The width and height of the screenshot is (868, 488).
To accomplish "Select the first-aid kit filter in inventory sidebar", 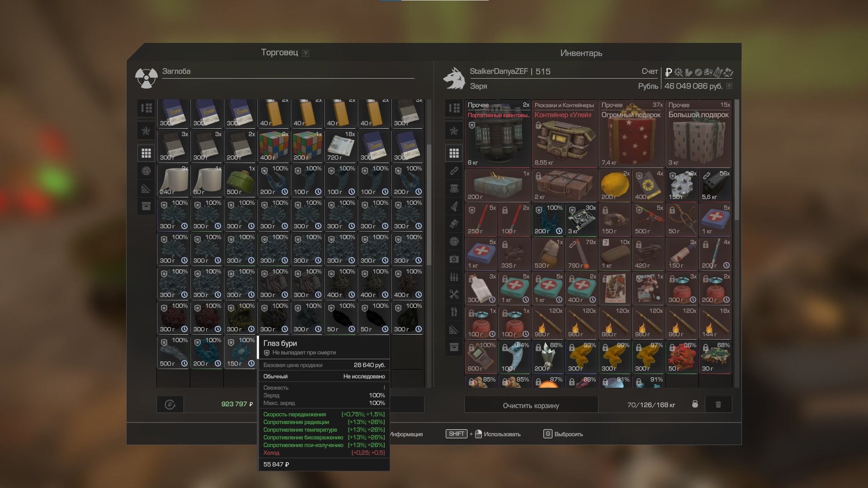I will coord(454,259).
